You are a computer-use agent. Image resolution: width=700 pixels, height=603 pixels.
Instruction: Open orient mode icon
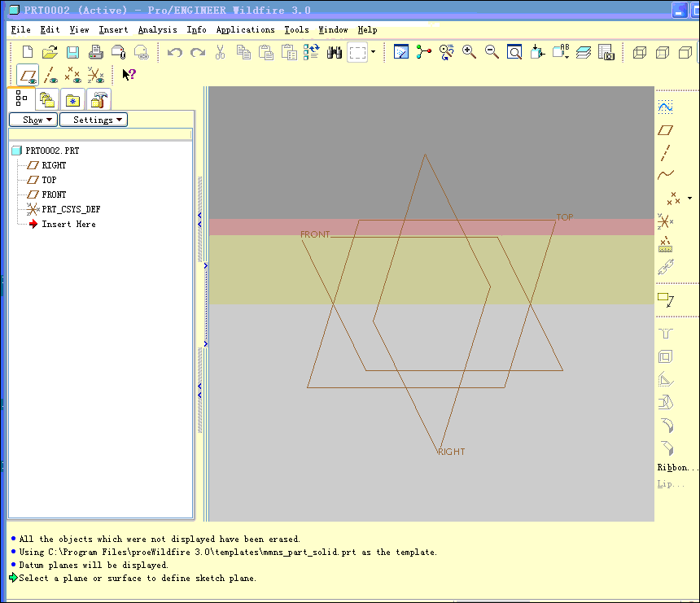click(x=446, y=52)
